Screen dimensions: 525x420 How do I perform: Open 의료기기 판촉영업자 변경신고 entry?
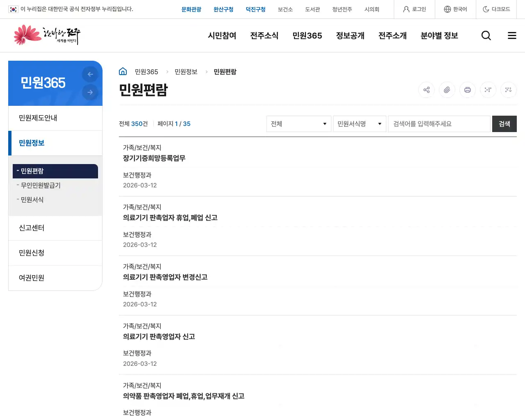click(x=165, y=277)
